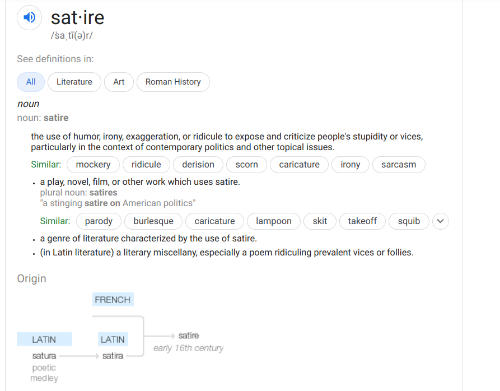Image resolution: width=500 pixels, height=391 pixels.
Task: Open the irony synonym
Action: click(x=350, y=165)
